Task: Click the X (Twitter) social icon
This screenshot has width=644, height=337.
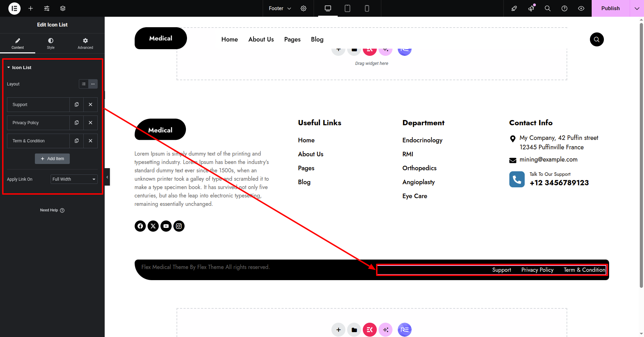Action: tap(153, 226)
